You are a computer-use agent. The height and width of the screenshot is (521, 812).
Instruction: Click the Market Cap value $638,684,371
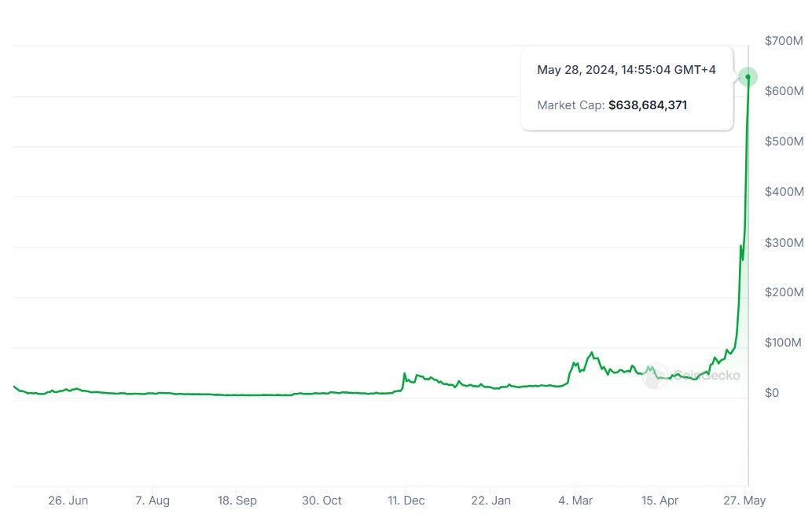[648, 105]
